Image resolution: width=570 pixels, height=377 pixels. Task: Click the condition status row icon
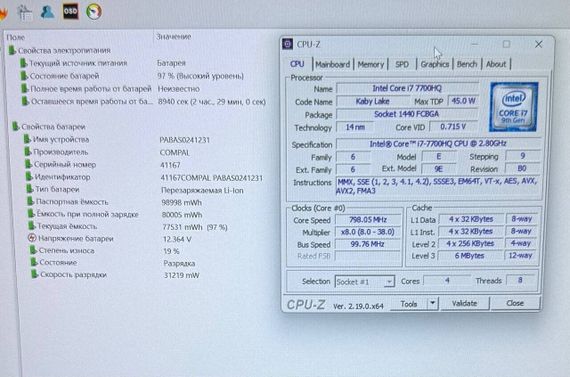[34, 262]
